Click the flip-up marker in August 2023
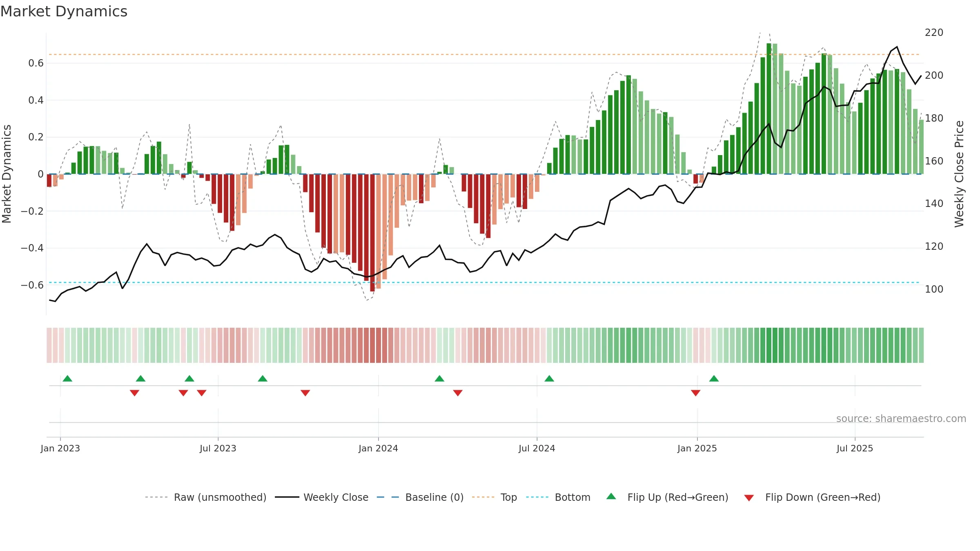Screen dimensions: 980x551 click(263, 378)
